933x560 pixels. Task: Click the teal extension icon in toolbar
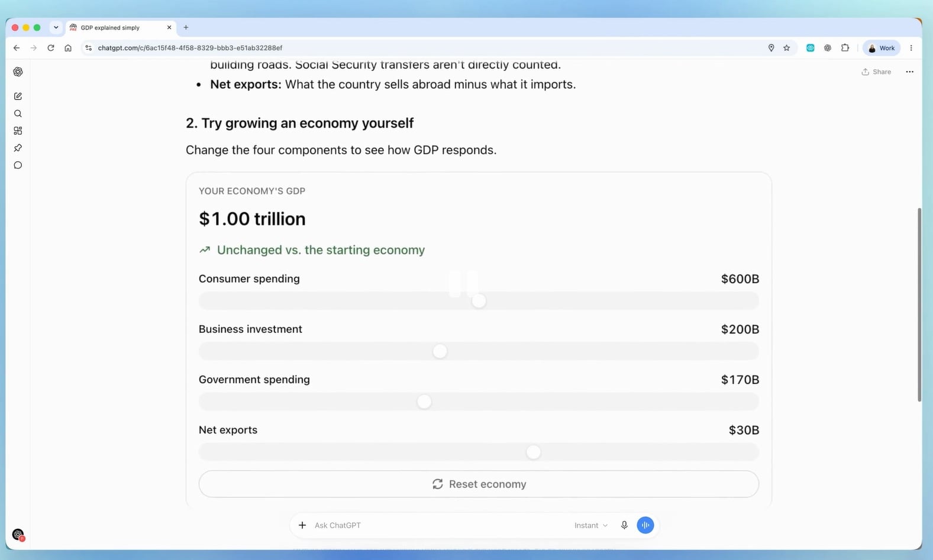pos(811,48)
